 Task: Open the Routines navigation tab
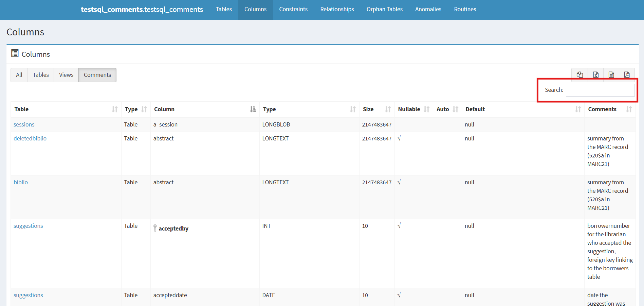coord(465,10)
